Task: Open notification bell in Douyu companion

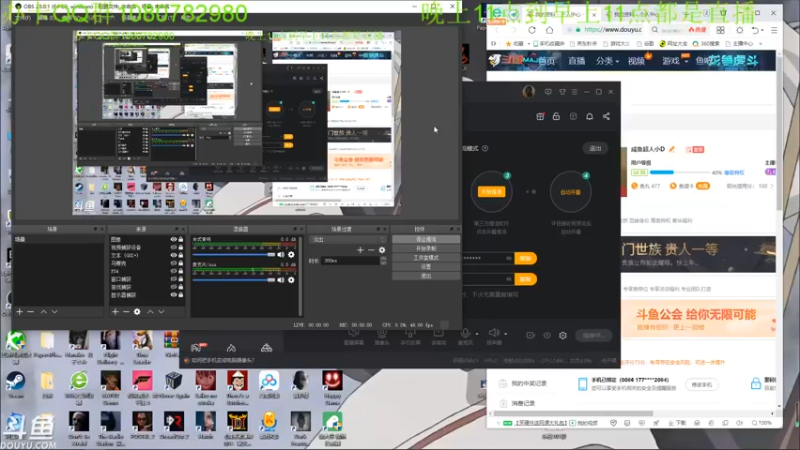Action: tap(589, 116)
